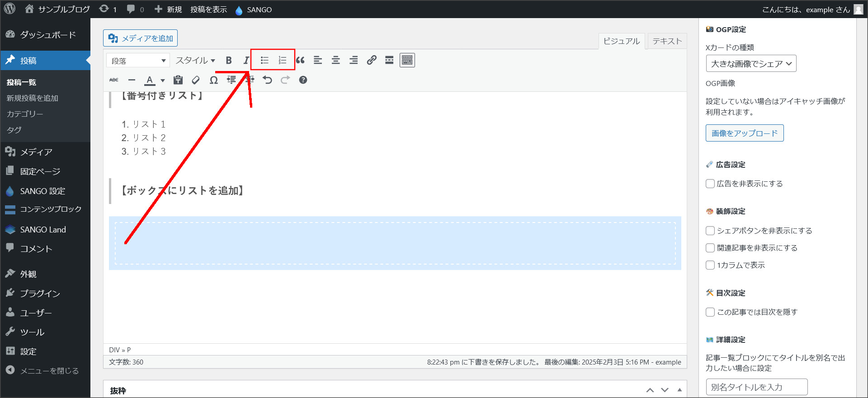The width and height of the screenshot is (868, 398).
Task: Click the 別名タイトルを入力 text field
Action: coord(756,387)
